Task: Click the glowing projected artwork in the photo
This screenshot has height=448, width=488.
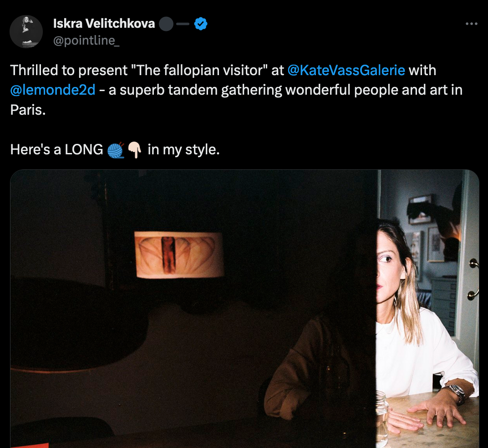Action: tap(179, 255)
